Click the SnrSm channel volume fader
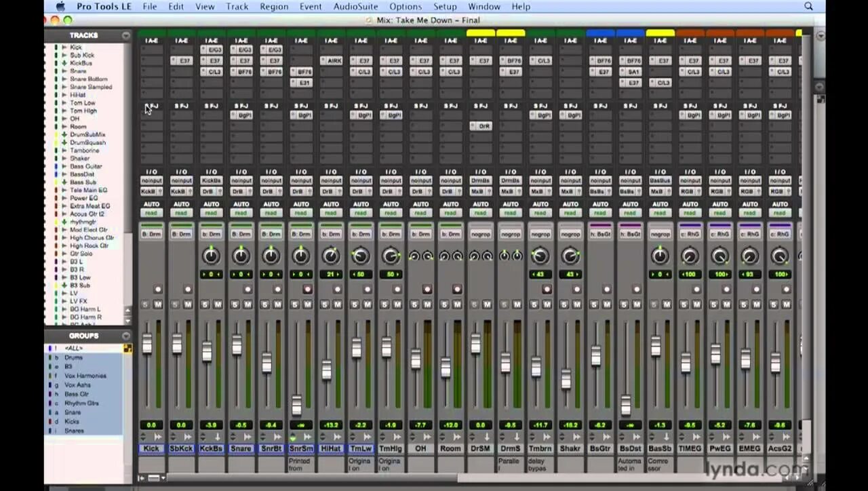 pyautogui.click(x=296, y=405)
